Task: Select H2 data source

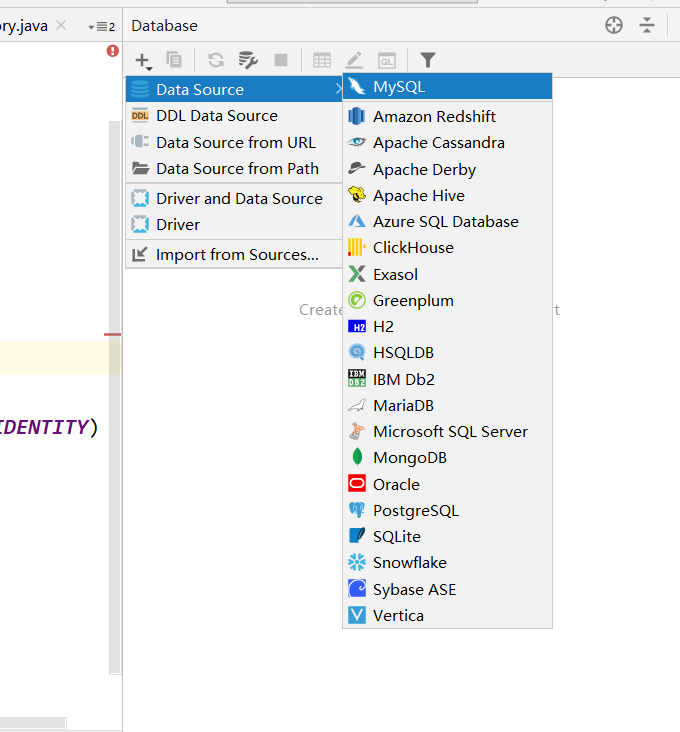Action: (x=448, y=326)
